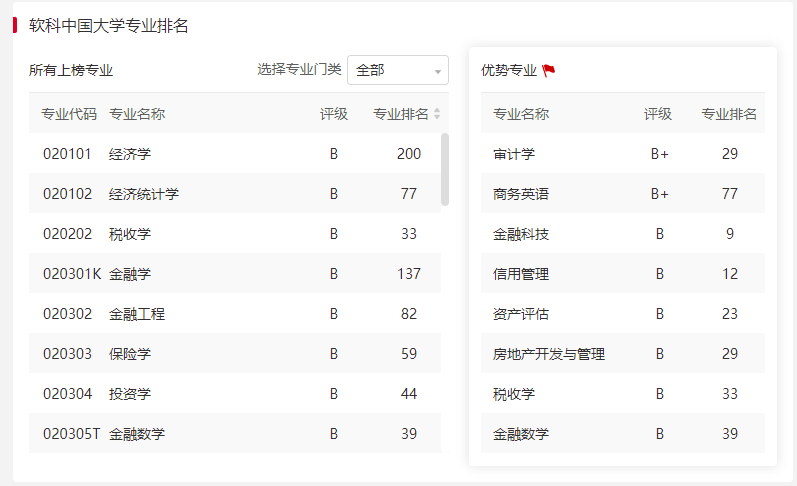
Task: Click the ranking 9 for 金融科技
Action: coord(730,234)
